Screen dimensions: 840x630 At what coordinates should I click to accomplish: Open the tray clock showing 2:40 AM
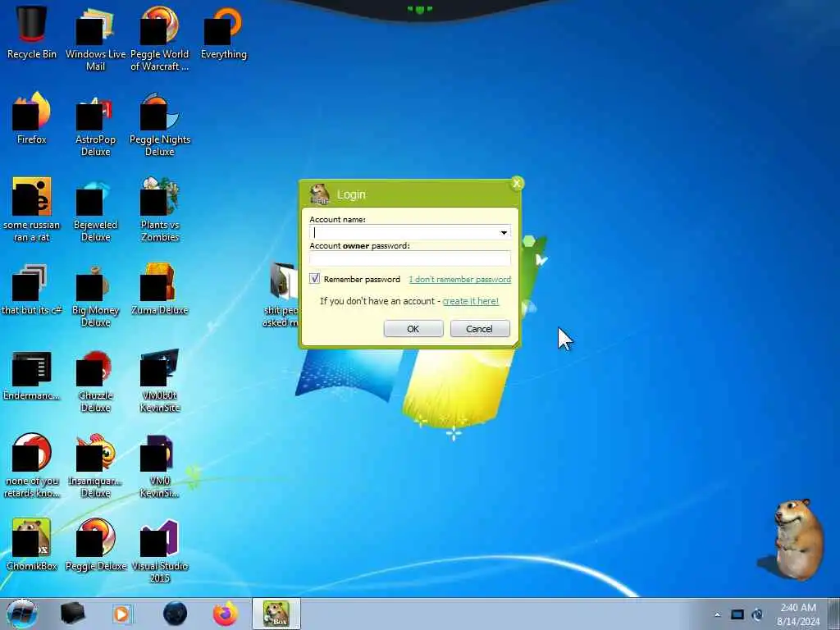[798, 614]
